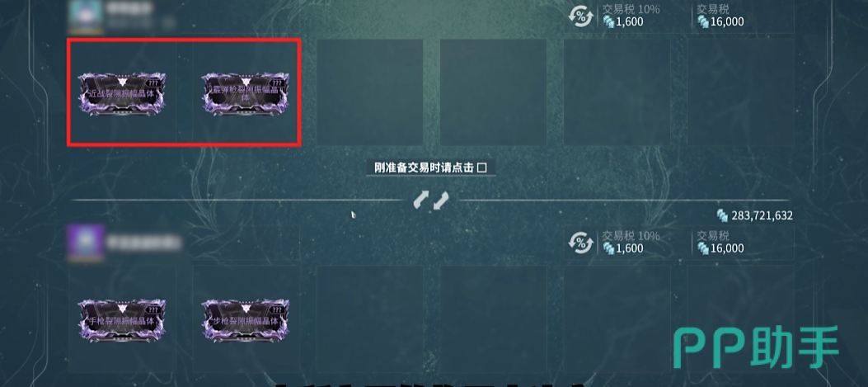Click the credits icon beside lower 1,600 tax
Viewport: 868px width, 387px height.
608,248
